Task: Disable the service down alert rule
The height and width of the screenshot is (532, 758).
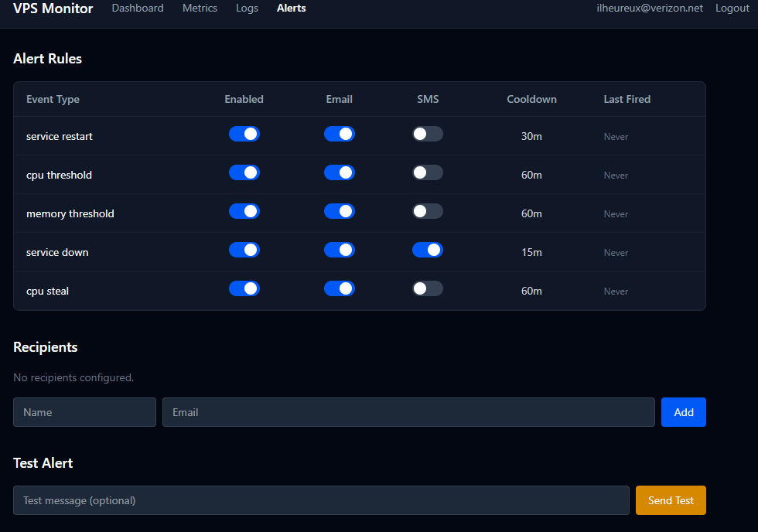Action: [244, 249]
